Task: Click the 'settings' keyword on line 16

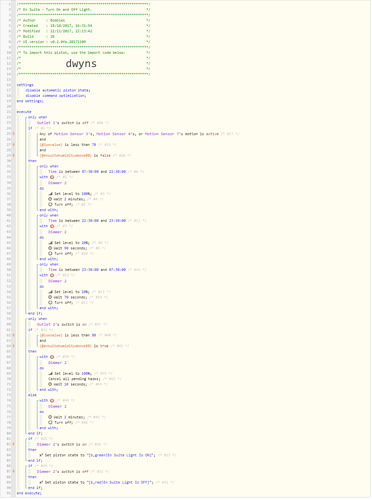Action: tap(25, 85)
